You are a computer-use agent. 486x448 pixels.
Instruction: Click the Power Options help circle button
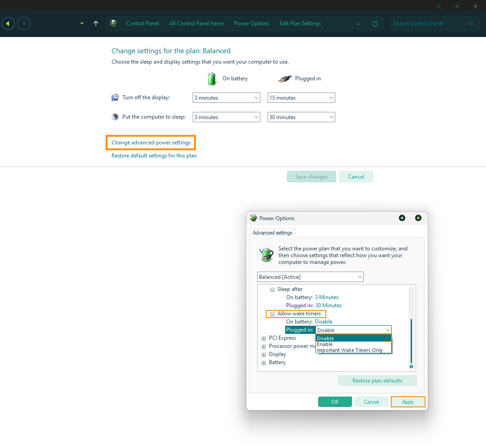[x=402, y=218]
